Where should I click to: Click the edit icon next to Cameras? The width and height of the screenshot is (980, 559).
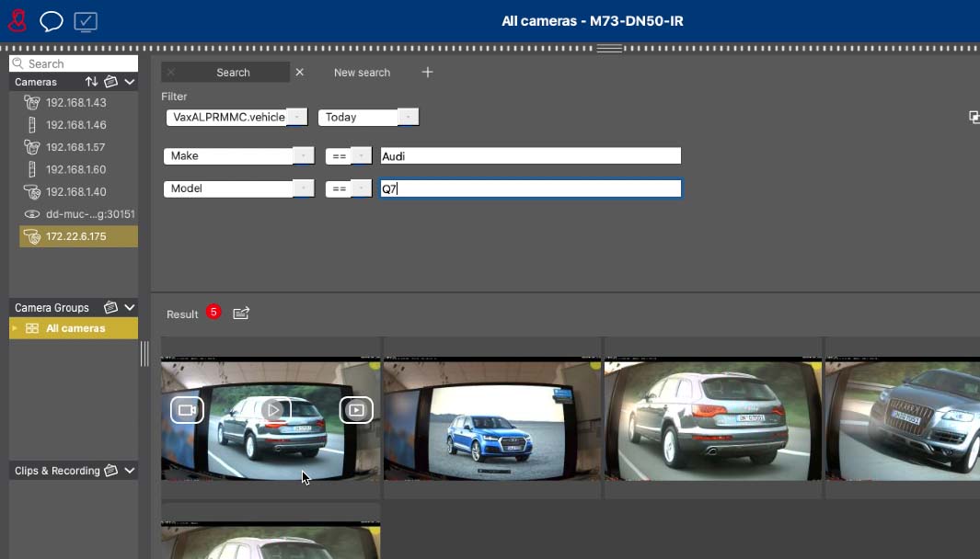coord(110,82)
